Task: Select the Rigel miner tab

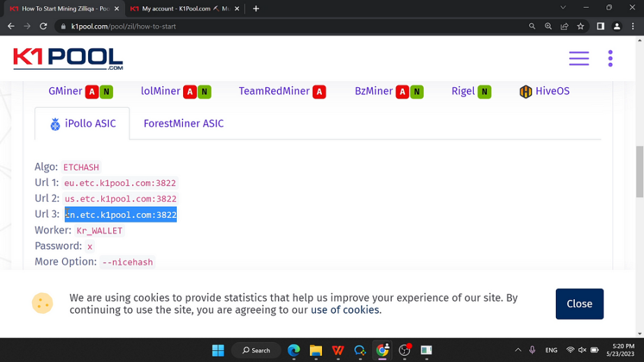Action: (471, 92)
